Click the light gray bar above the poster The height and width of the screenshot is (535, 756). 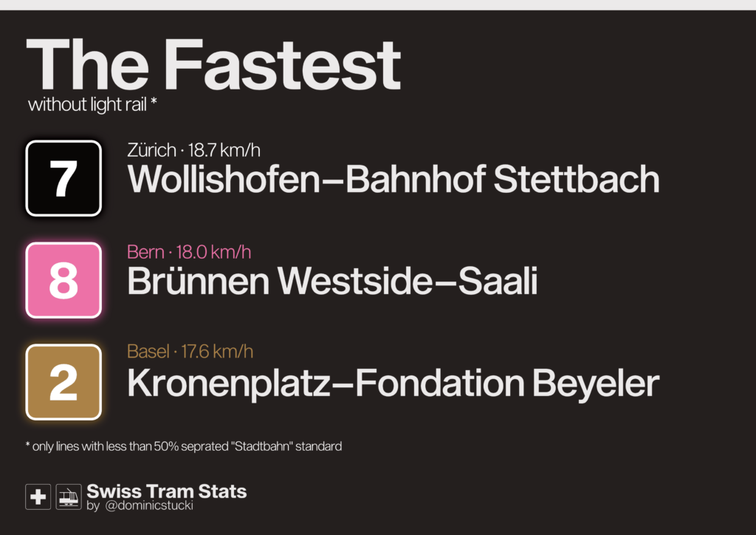point(378,4)
